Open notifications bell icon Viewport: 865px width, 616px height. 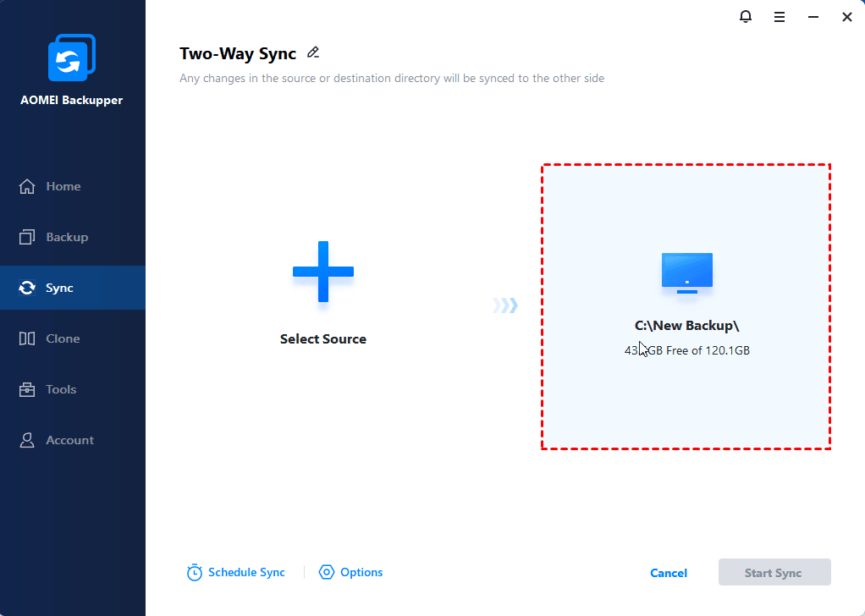(x=746, y=17)
